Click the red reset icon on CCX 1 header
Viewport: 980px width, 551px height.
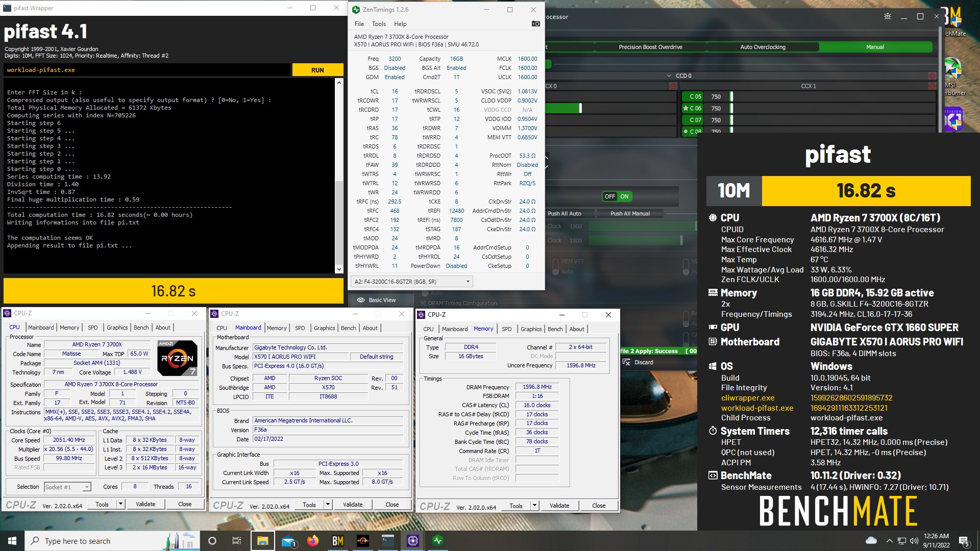[932, 86]
